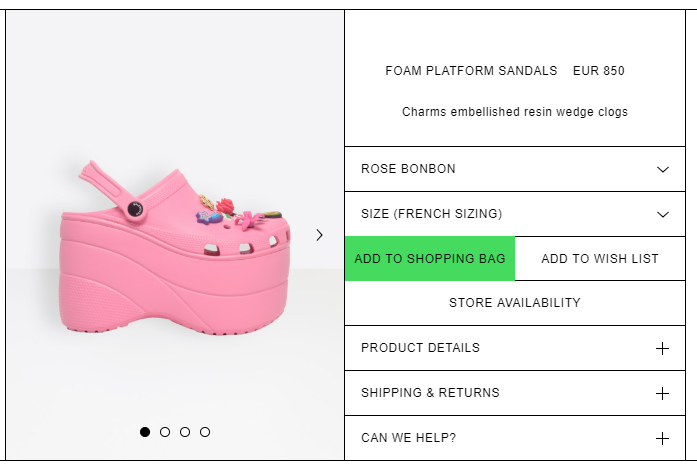The image size is (697, 475).
Task: Click the plus icon beside Shipping & Returns
Action: (662, 393)
